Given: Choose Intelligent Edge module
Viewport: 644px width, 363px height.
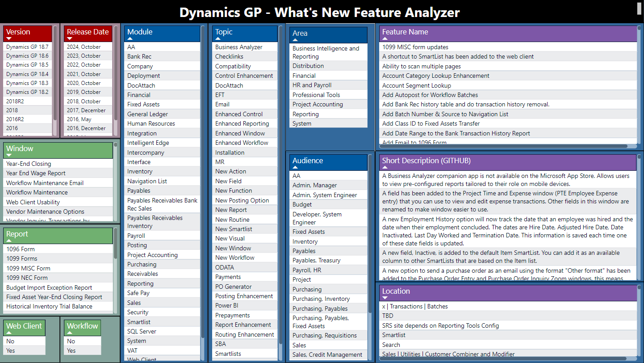Looking at the screenshot, I should (x=162, y=143).
